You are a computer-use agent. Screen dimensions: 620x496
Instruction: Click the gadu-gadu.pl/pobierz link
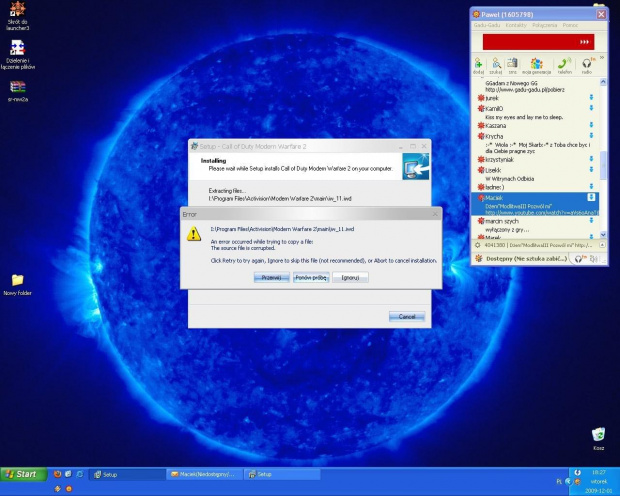pos(525,90)
